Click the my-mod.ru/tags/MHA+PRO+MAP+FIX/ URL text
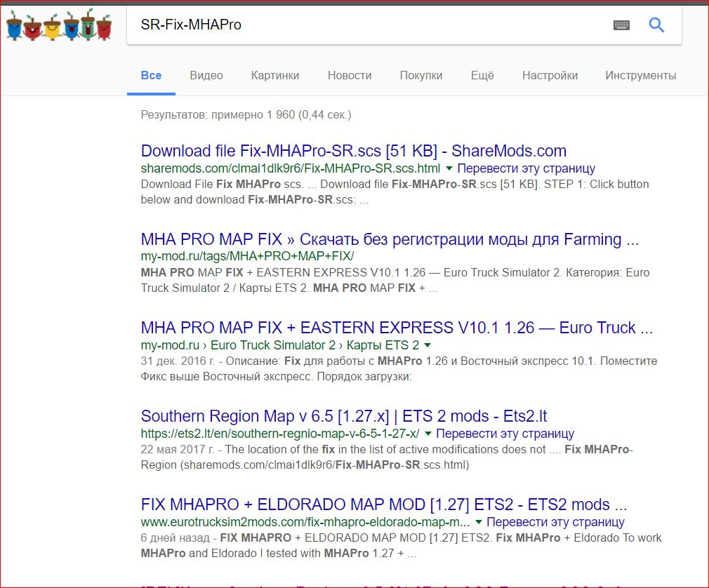The image size is (709, 588). tap(247, 256)
